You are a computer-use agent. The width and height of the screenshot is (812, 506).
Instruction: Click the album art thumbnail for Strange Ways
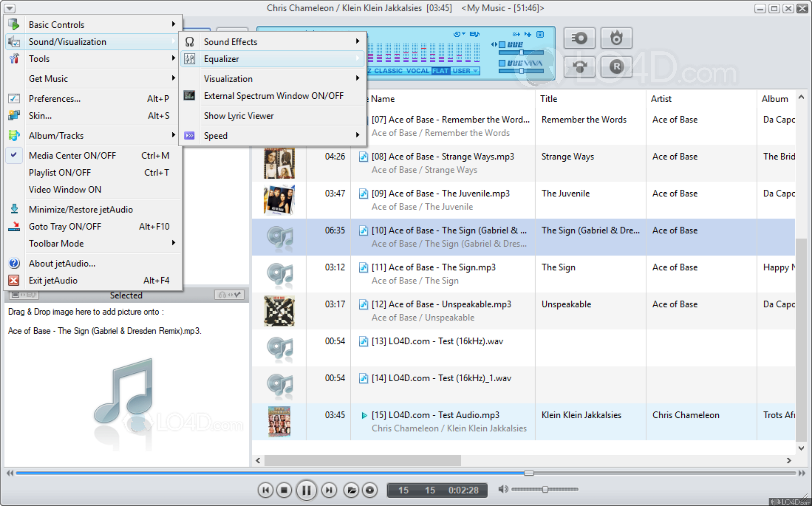pos(279,163)
